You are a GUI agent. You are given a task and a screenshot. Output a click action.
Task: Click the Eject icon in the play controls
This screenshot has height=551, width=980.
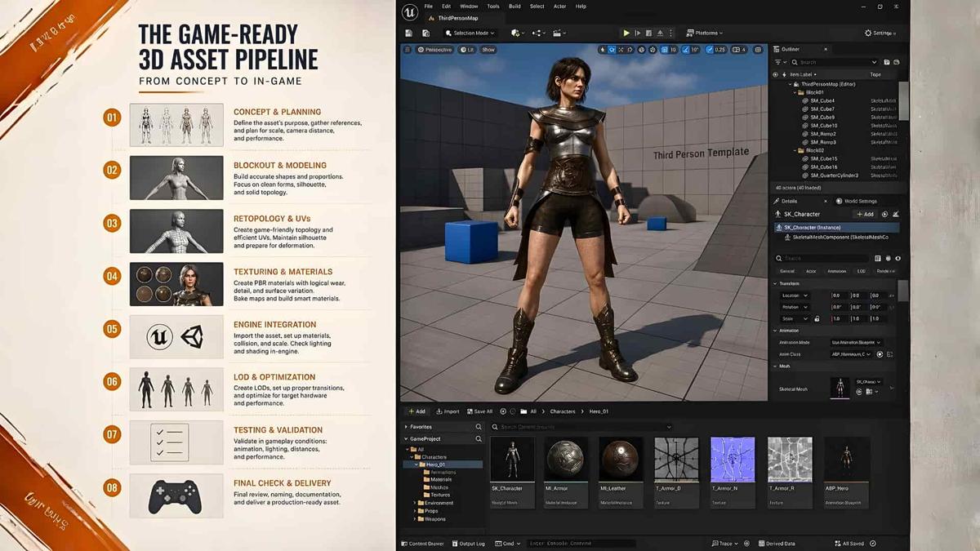(659, 33)
